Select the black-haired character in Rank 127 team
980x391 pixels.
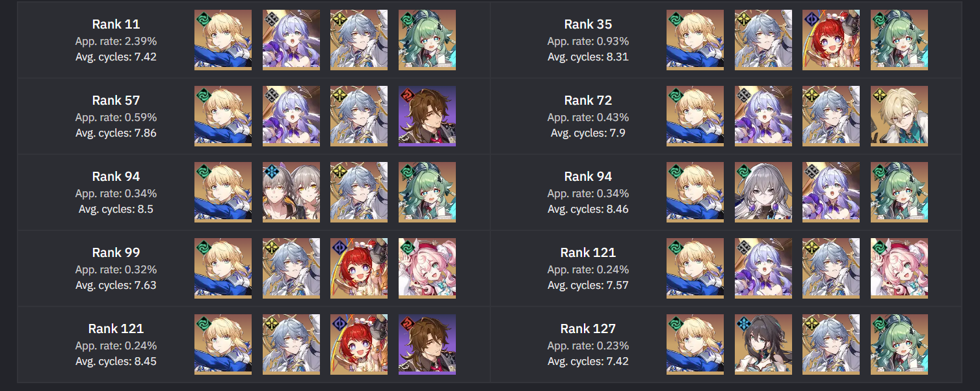click(763, 344)
